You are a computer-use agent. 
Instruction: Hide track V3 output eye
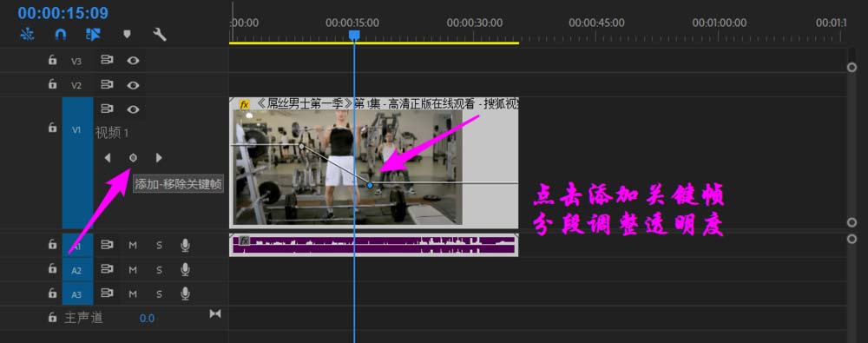pyautogui.click(x=133, y=61)
